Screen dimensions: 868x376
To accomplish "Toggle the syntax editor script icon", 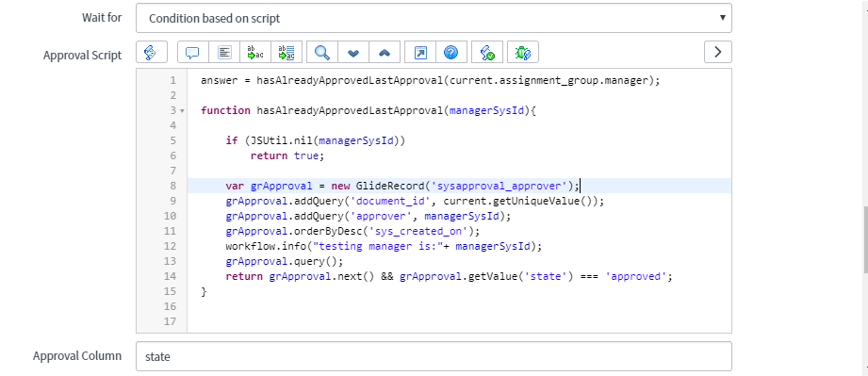I will (x=151, y=52).
